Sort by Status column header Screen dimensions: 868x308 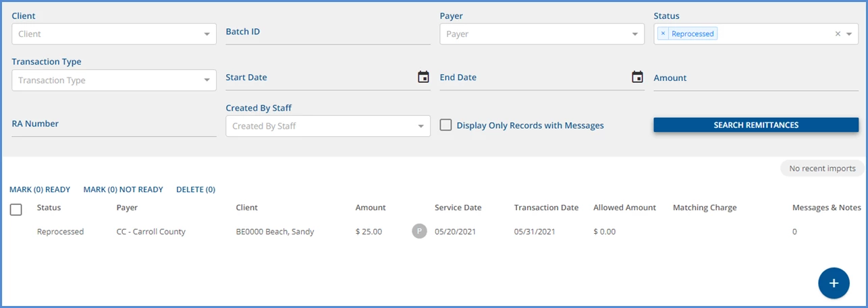coord(49,208)
